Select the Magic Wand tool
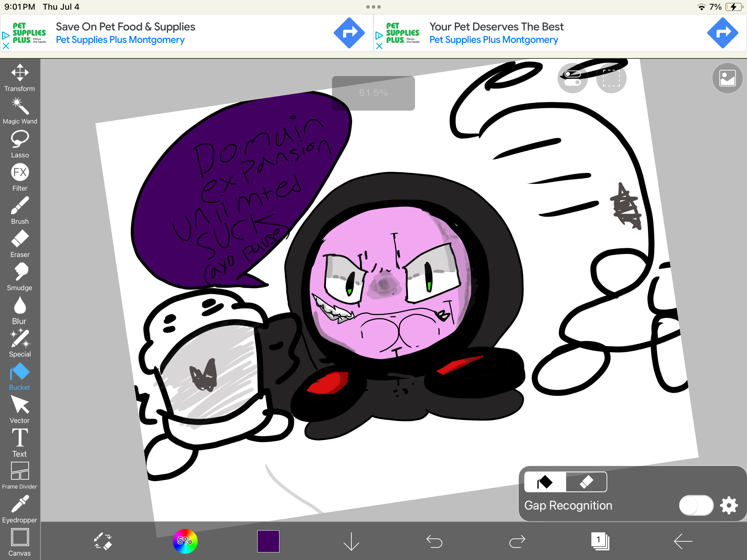747x560 pixels. (x=20, y=111)
